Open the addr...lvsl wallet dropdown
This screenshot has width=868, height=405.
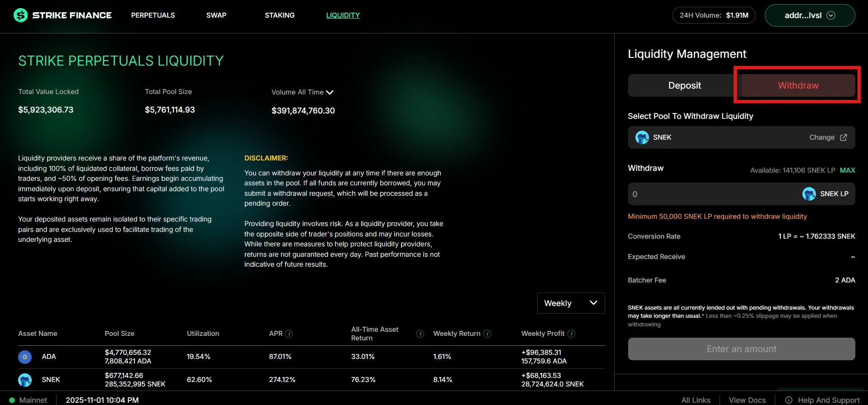(809, 15)
